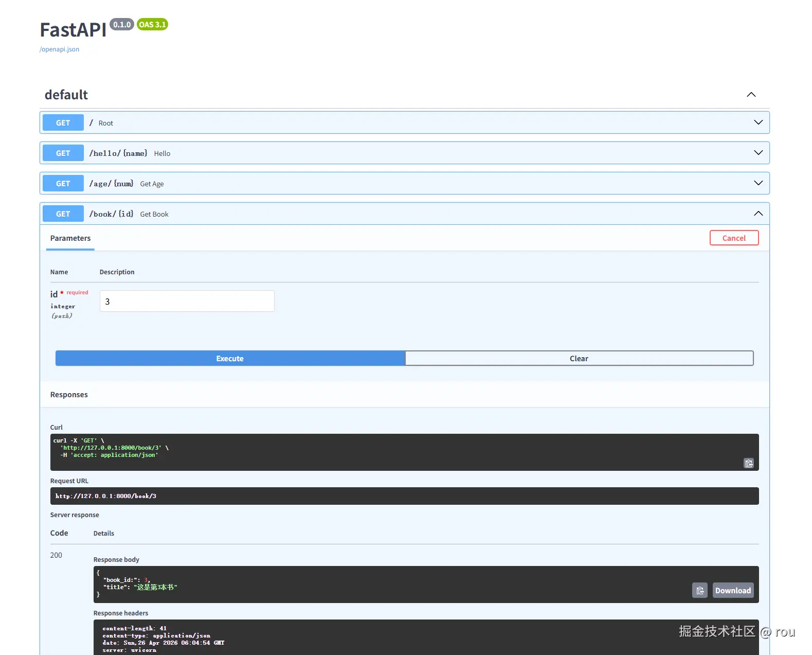Click the GET badge for Root
This screenshot has height=655, width=812.
coord(63,122)
